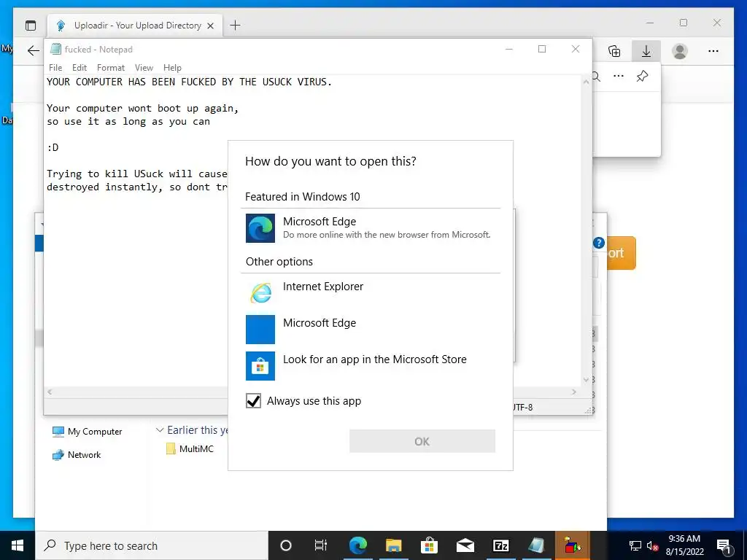Select My Computer in file dialog
Viewport: 747px width, 560px height.
pos(88,432)
